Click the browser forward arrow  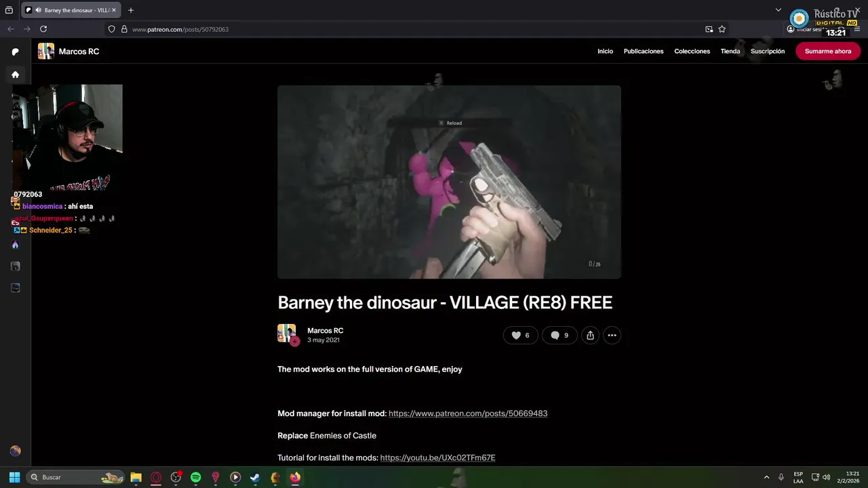27,29
